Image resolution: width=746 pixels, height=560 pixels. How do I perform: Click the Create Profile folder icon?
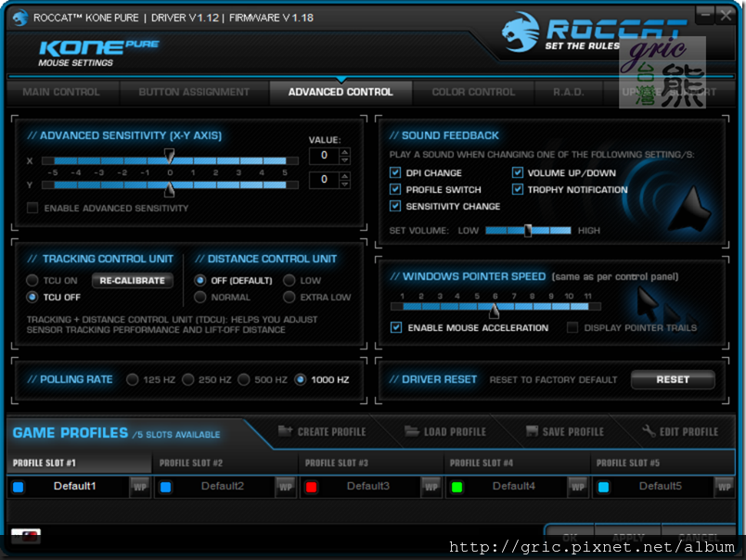pos(285,431)
